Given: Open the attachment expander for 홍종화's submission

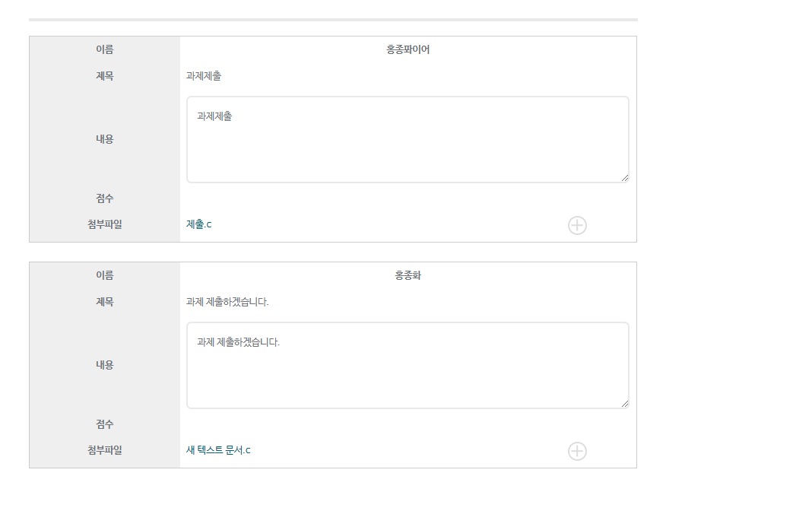Looking at the screenshot, I should pos(577,451).
